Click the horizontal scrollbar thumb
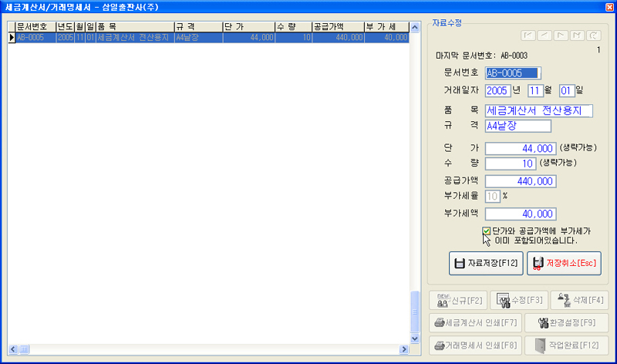The image size is (617, 364). 24,349
